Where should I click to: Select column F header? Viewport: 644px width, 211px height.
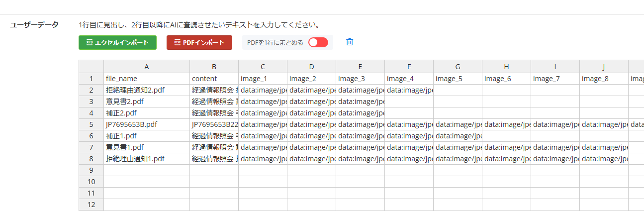409,67
